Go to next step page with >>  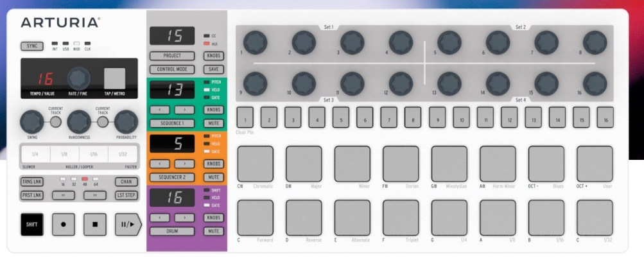point(95,195)
